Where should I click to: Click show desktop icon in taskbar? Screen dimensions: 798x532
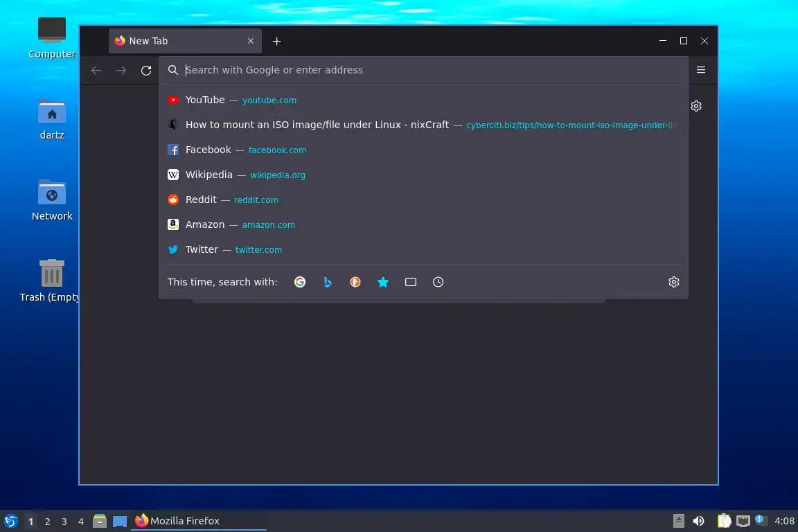[x=120, y=522]
